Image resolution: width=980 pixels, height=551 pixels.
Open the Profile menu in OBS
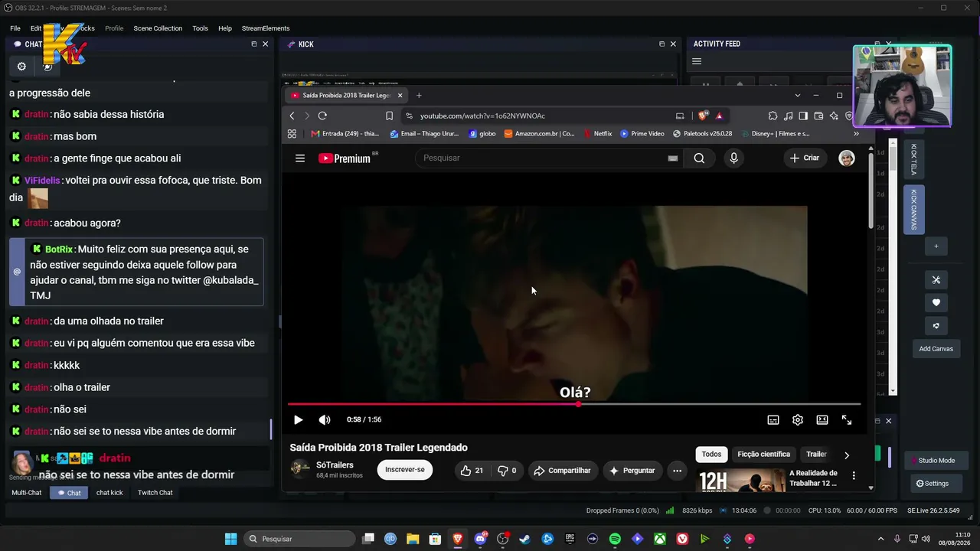pyautogui.click(x=114, y=28)
